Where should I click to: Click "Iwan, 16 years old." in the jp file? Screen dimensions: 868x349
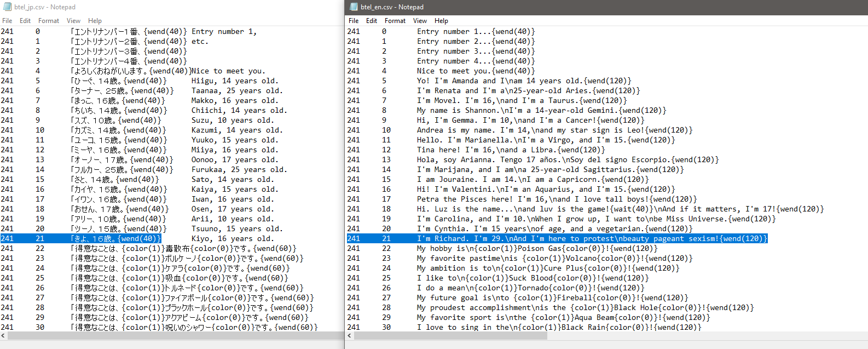click(x=233, y=199)
